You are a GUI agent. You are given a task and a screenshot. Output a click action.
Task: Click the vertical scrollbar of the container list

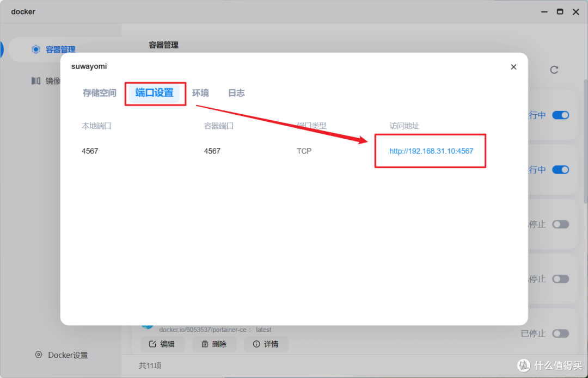585,141
